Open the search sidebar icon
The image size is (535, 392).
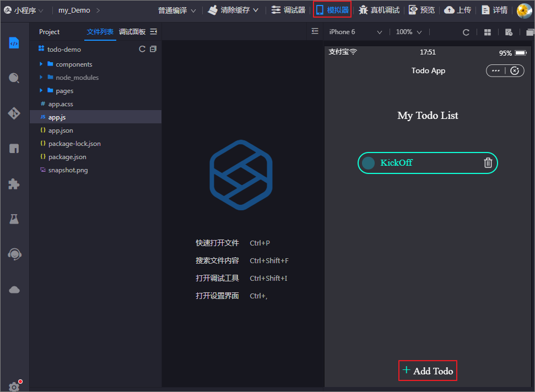pos(14,78)
